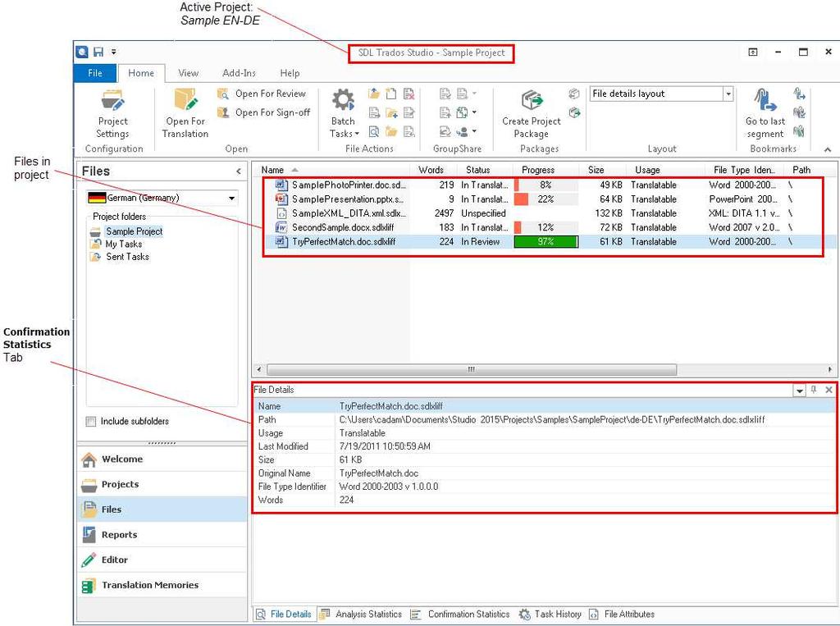The height and width of the screenshot is (626, 840).
Task: Switch to the Analysis Statistics tab
Action: click(x=362, y=615)
